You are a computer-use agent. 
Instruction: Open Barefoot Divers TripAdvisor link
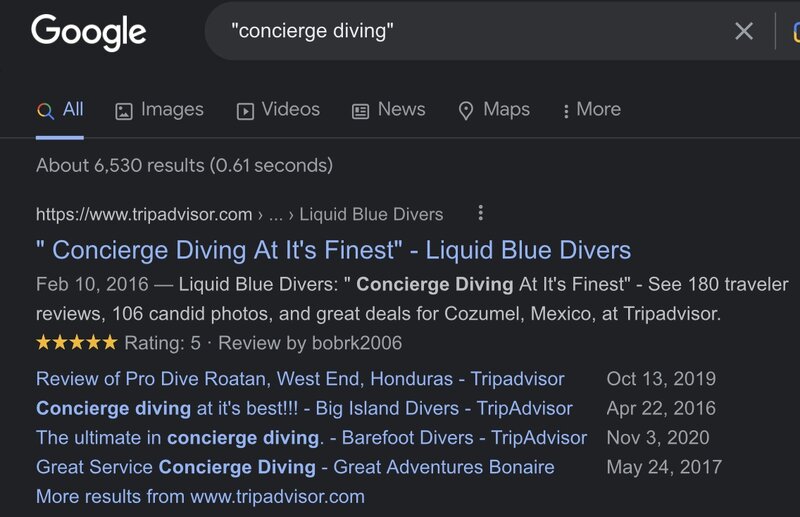311,438
